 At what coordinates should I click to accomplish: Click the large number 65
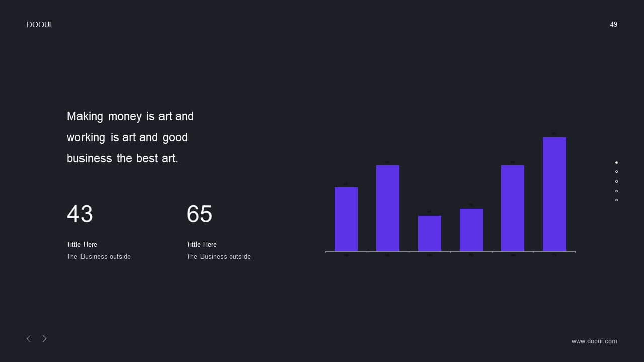(x=199, y=214)
